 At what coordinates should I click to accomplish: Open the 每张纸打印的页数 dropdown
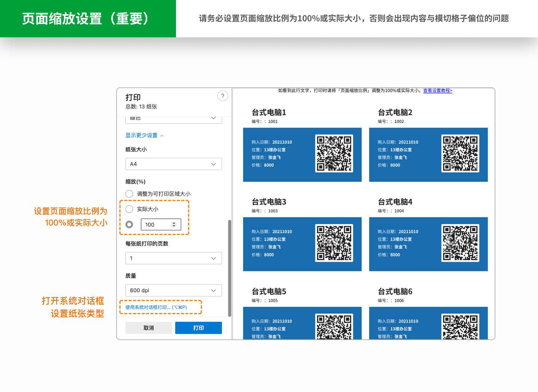pyautogui.click(x=173, y=258)
